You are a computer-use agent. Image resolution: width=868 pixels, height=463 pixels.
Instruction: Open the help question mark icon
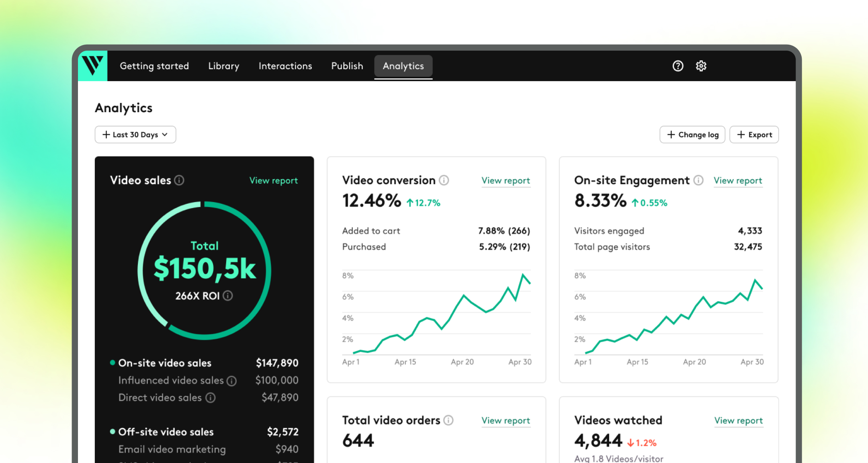678,66
